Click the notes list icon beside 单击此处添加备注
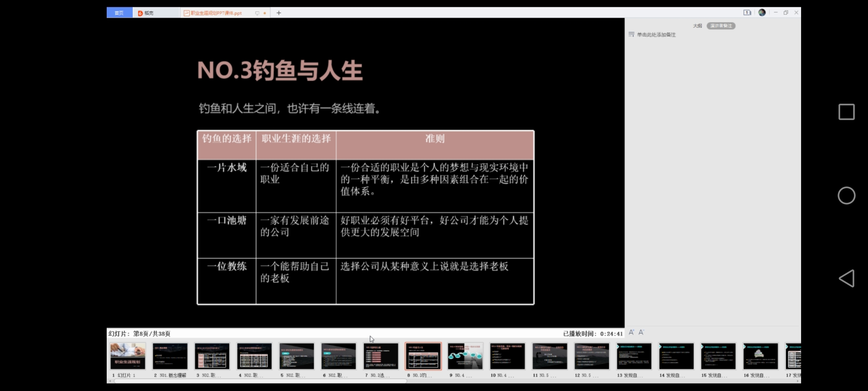The width and height of the screenshot is (868, 391). coord(631,34)
